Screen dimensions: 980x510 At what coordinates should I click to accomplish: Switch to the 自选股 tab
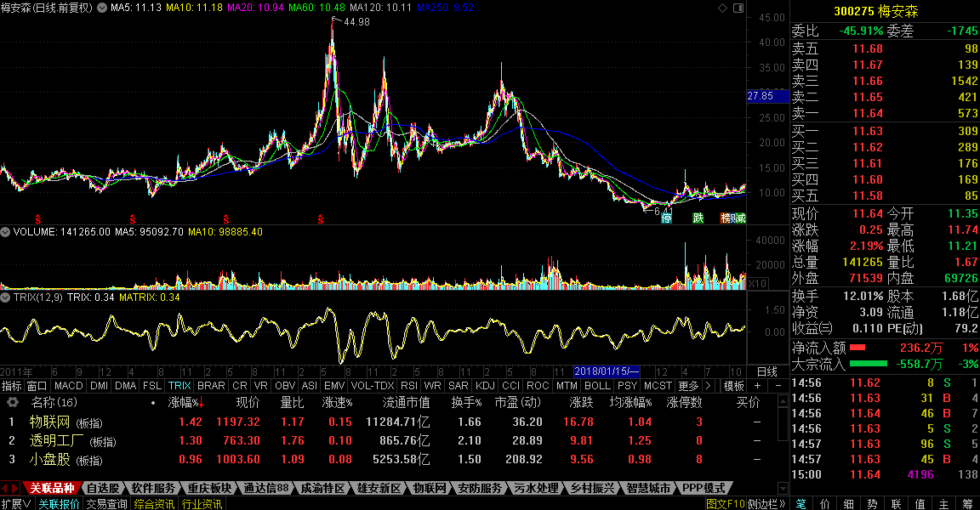[x=102, y=489]
